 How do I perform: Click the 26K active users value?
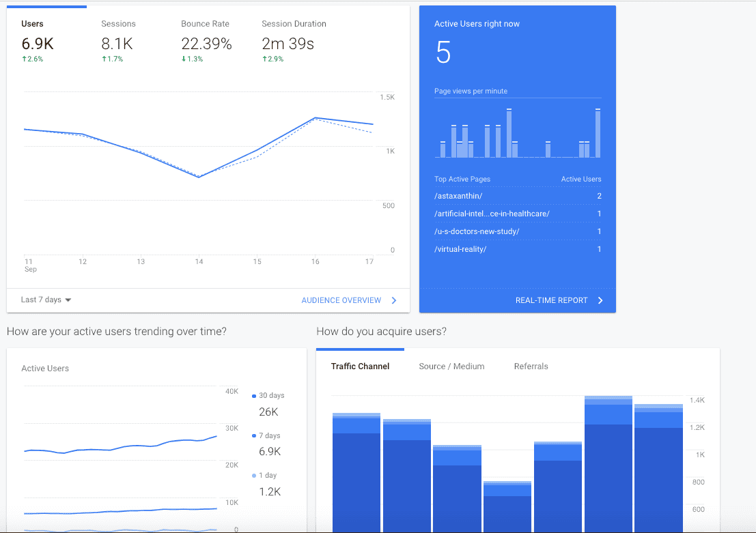[268, 412]
